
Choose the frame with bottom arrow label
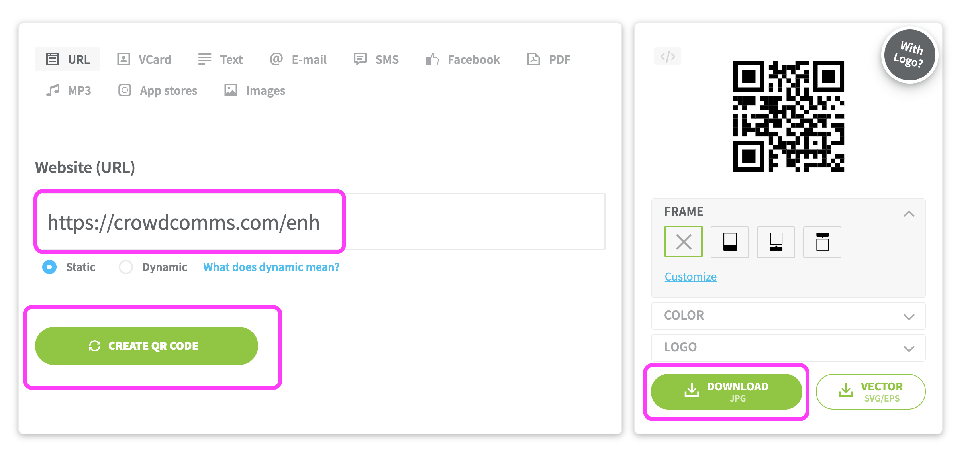[x=776, y=242]
